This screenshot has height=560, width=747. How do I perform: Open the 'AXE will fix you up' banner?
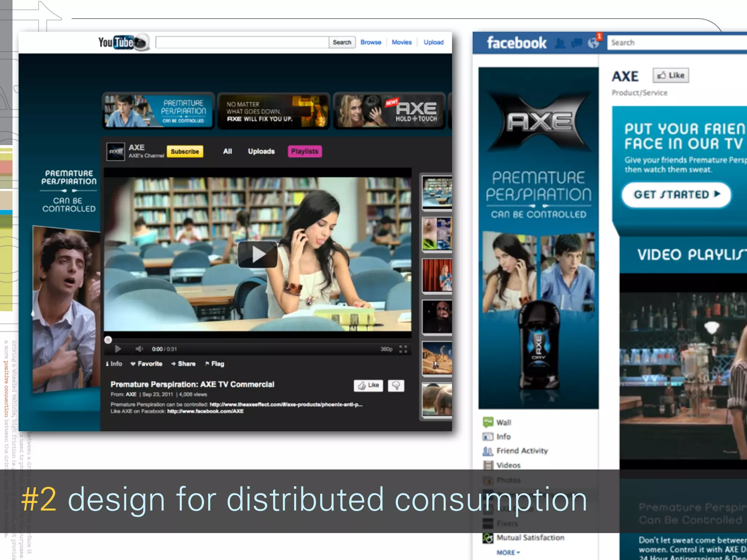(x=274, y=111)
